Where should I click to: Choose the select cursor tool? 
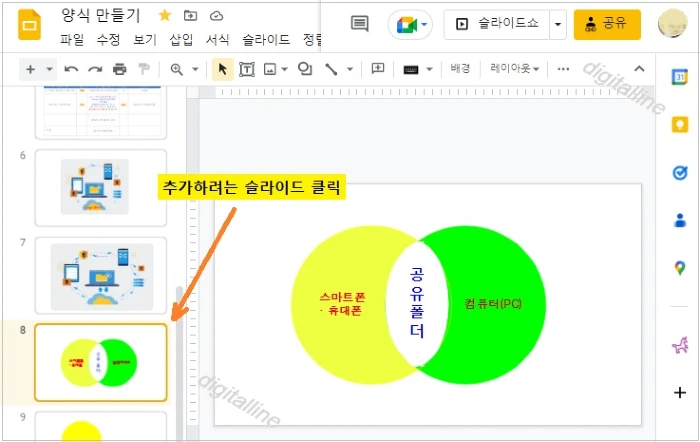coord(222,69)
